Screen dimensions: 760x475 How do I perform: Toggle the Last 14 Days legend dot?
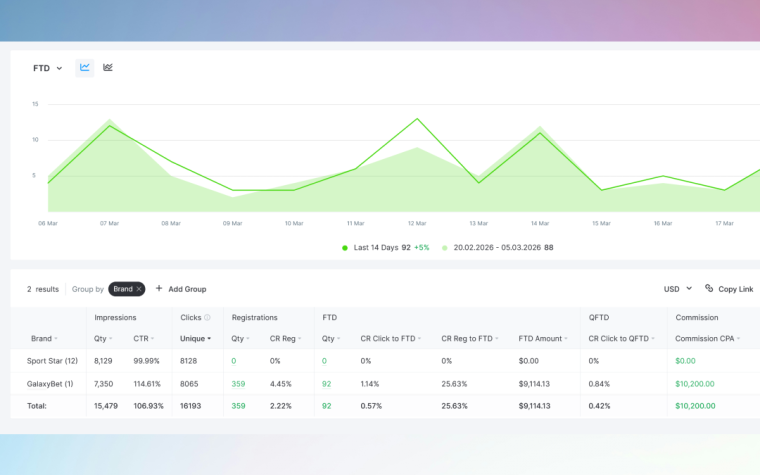(x=345, y=248)
